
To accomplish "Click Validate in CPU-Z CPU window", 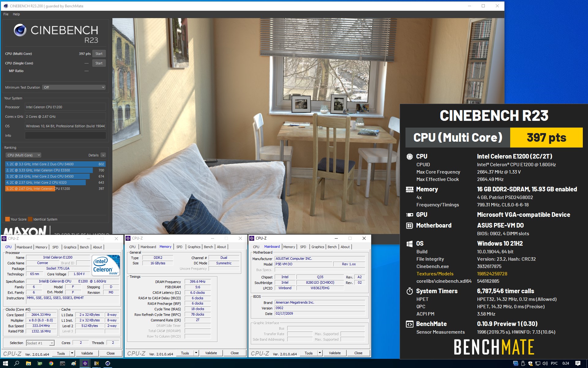I will point(87,353).
